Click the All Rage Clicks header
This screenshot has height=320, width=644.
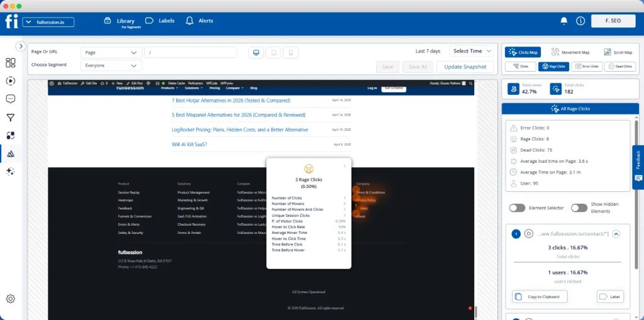pyautogui.click(x=570, y=109)
